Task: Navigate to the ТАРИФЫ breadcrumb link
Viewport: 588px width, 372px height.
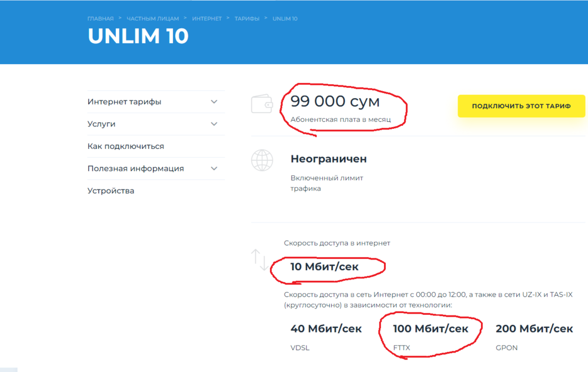Action: click(247, 19)
